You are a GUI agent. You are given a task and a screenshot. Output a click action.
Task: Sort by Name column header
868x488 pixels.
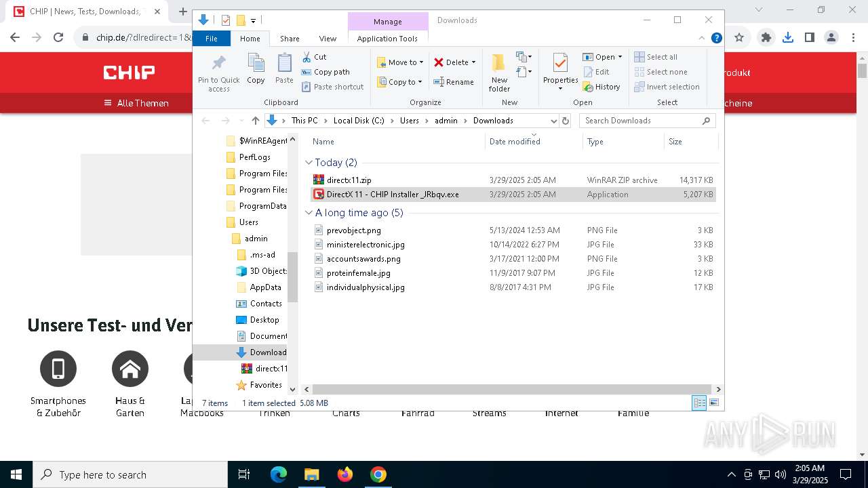point(397,142)
